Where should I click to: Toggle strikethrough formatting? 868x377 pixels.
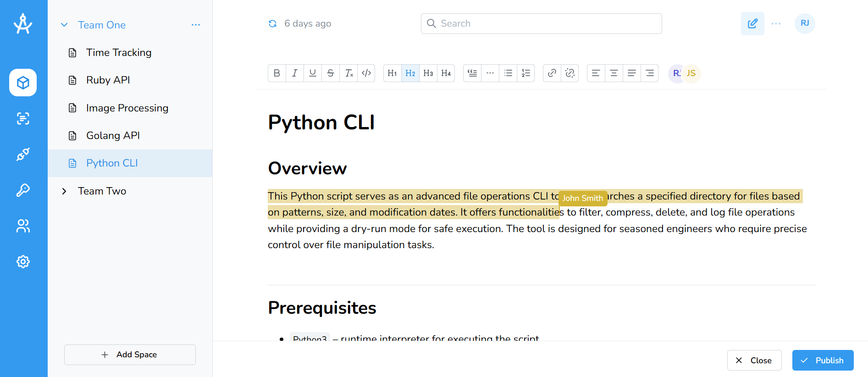(331, 73)
